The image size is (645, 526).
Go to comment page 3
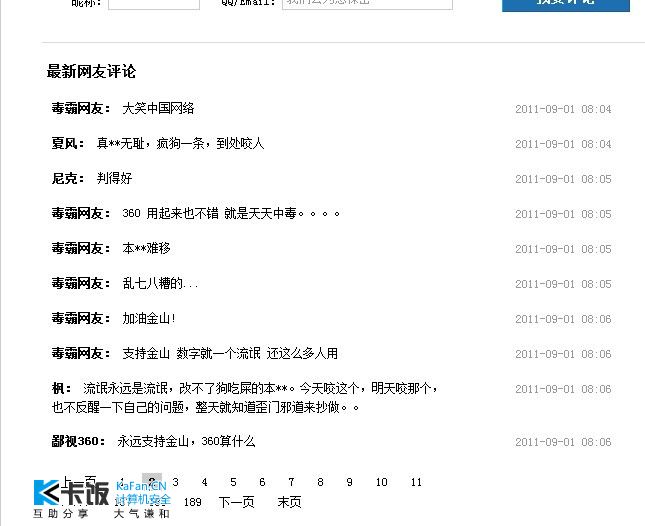click(176, 482)
